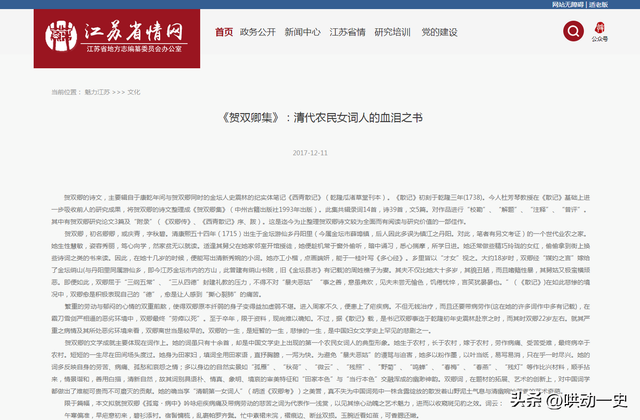Open the 政务公开 menu item

[258, 32]
